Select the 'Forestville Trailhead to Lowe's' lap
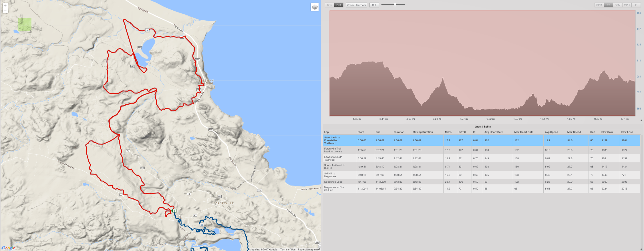This screenshot has width=644, height=251. pyautogui.click(x=482, y=150)
